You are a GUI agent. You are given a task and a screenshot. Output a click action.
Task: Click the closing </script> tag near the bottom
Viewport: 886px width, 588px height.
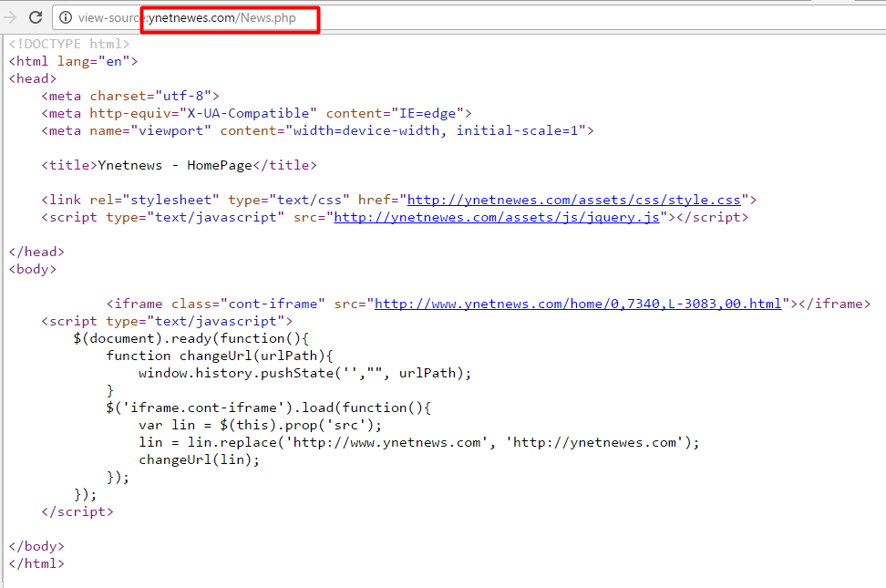point(77,512)
